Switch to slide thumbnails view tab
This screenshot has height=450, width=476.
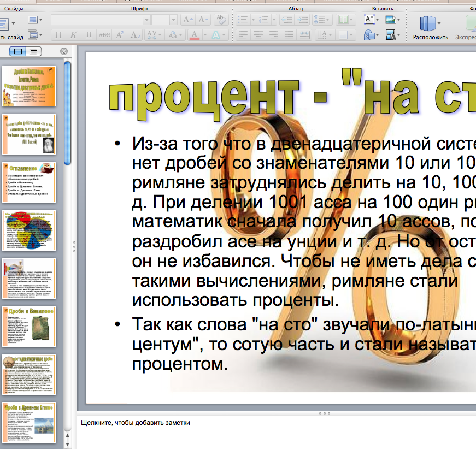point(19,51)
